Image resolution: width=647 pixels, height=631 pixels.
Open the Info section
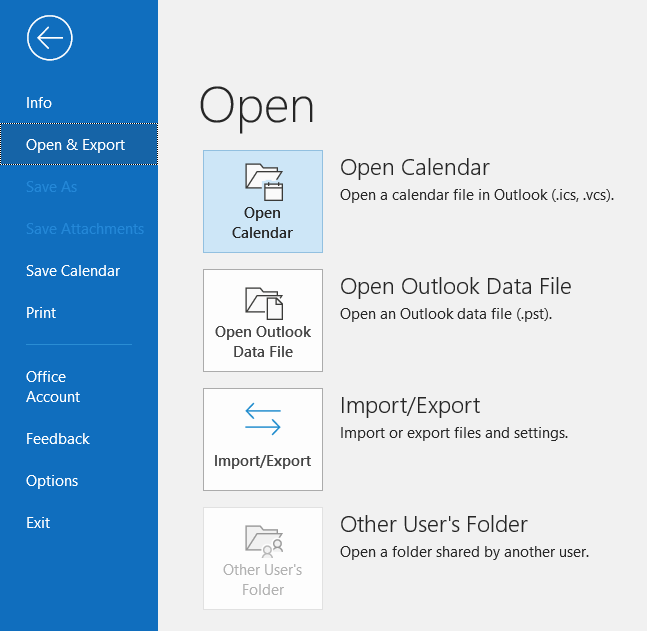[x=39, y=103]
